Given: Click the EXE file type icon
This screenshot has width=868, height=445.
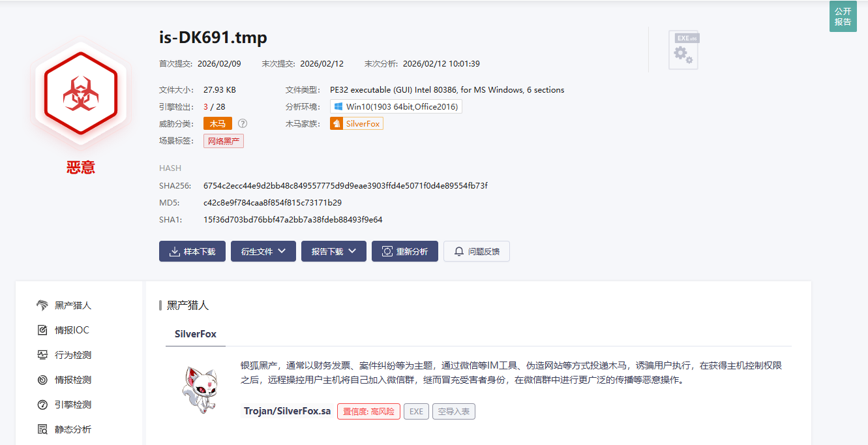Looking at the screenshot, I should click(683, 50).
